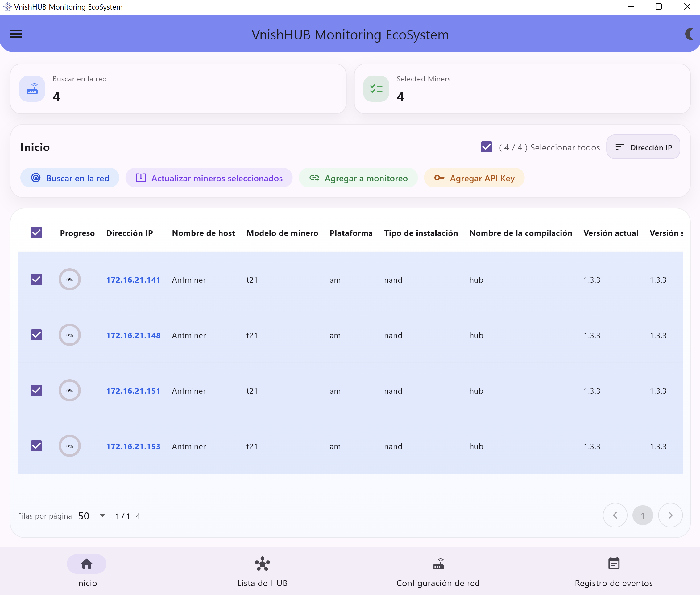
Task: Uncheck the row for 172.16.21.153
Action: pyautogui.click(x=36, y=446)
